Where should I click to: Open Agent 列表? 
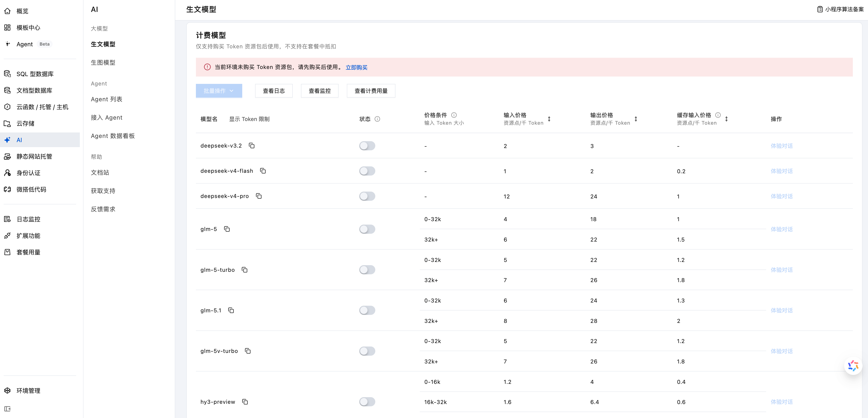[x=106, y=99]
